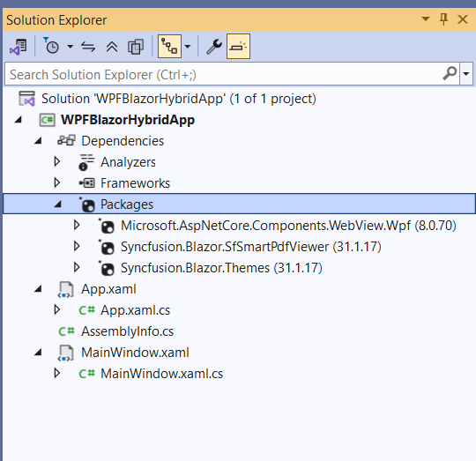Click the App.xaml file icon
The image size is (476, 461).
(x=65, y=289)
